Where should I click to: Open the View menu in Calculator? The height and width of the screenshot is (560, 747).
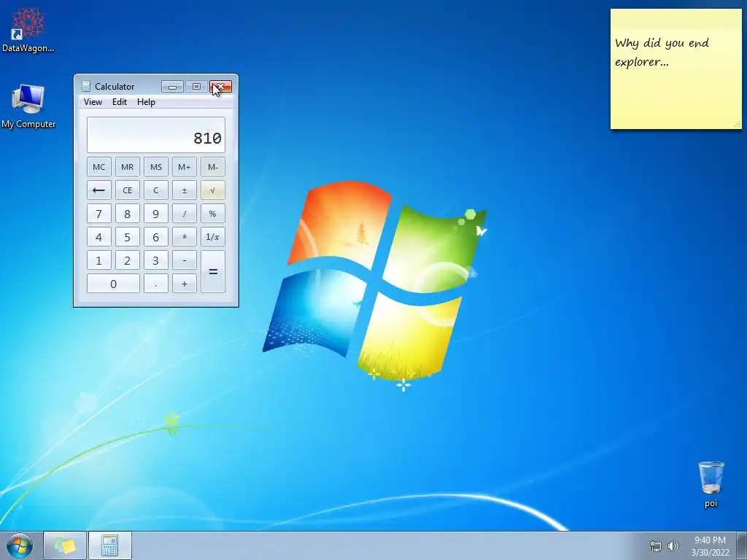click(x=93, y=102)
